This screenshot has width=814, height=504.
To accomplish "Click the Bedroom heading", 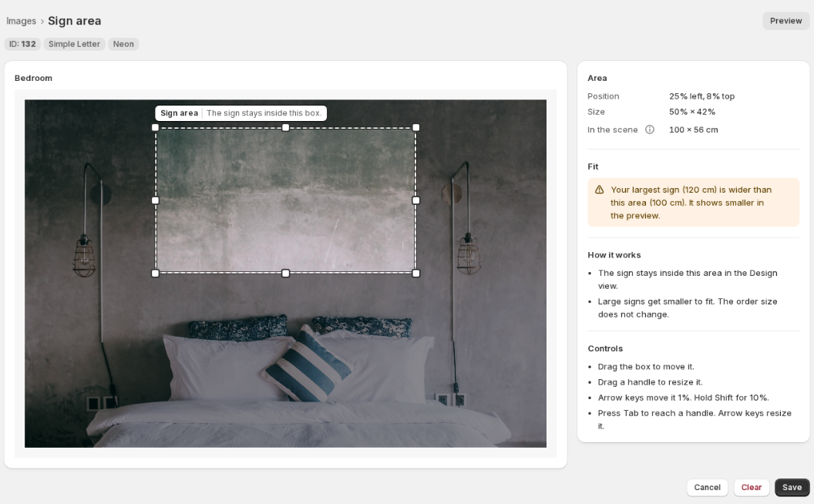I will point(33,79).
